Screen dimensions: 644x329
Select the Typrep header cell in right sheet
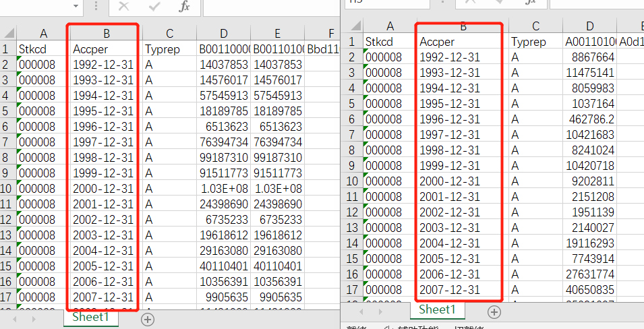[535, 42]
